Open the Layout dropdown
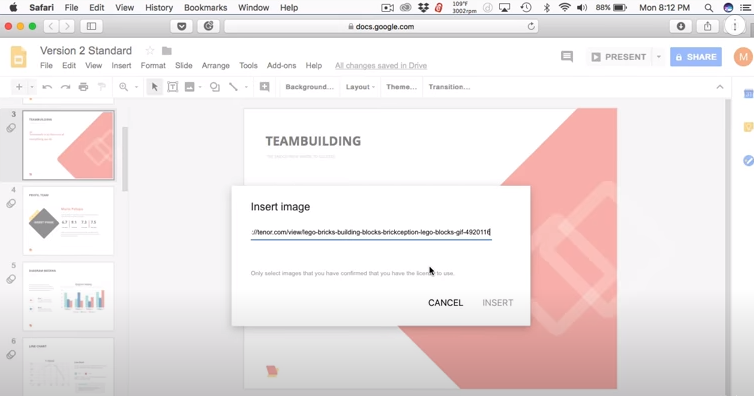 360,87
